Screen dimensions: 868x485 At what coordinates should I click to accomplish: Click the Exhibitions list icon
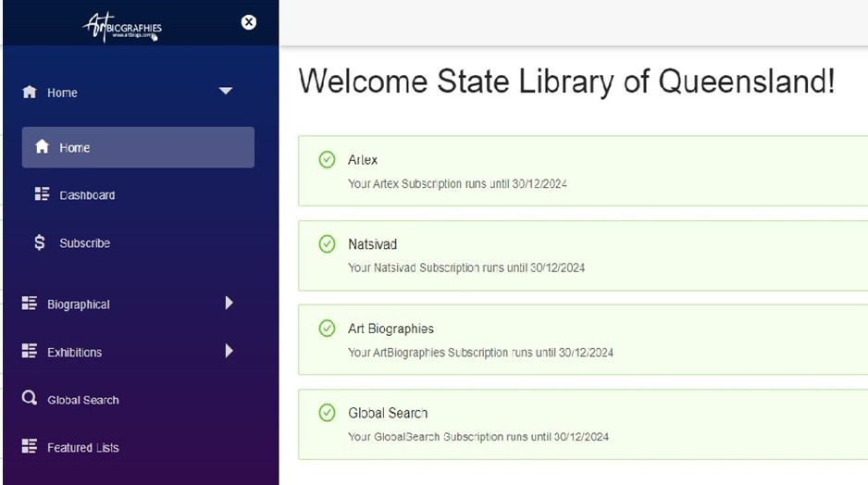tap(30, 351)
